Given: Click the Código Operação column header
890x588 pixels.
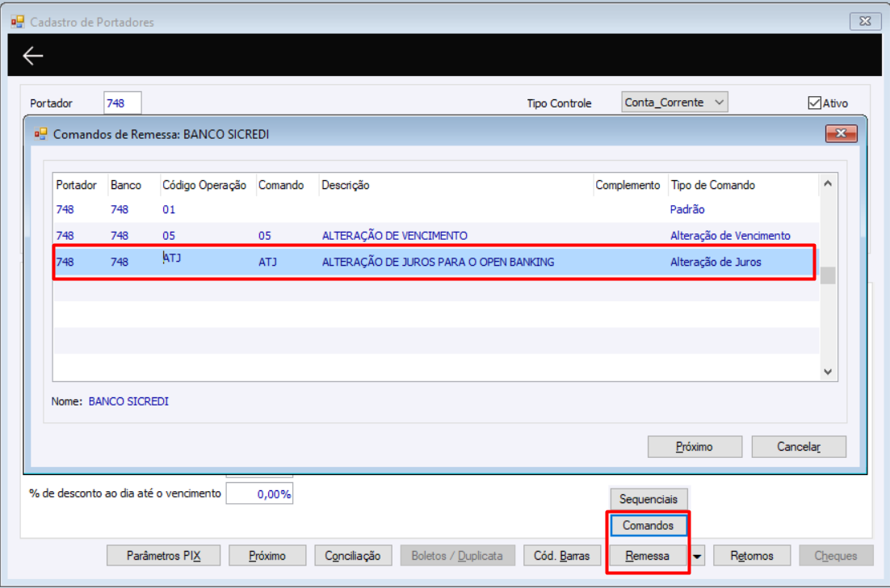Looking at the screenshot, I should pyautogui.click(x=204, y=185).
